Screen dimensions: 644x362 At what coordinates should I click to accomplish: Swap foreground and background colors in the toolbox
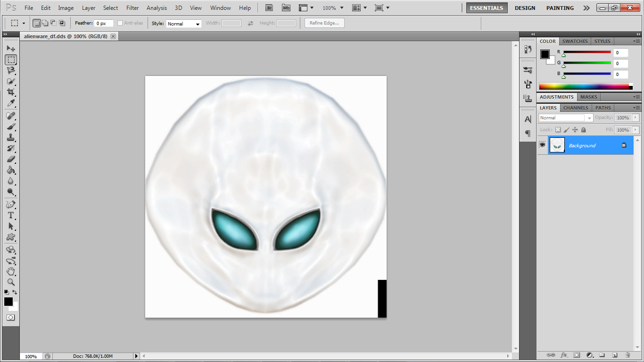pos(15,292)
